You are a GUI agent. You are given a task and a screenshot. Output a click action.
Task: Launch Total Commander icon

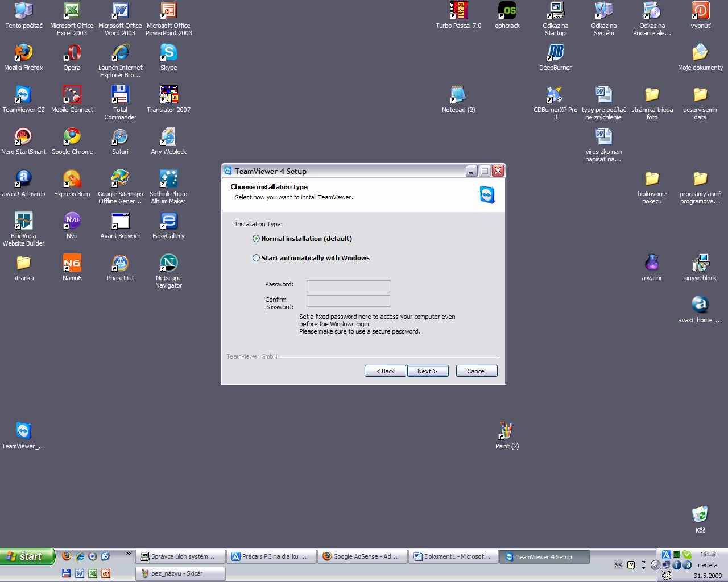[x=120, y=95]
